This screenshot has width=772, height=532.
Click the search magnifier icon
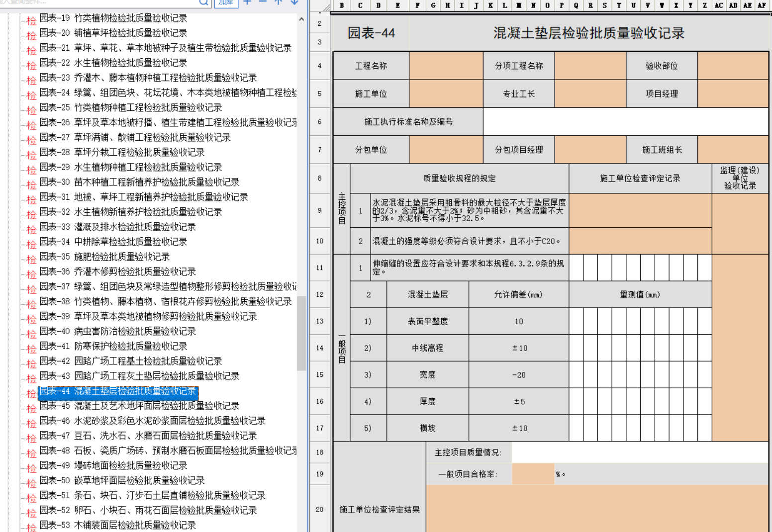click(x=204, y=2)
